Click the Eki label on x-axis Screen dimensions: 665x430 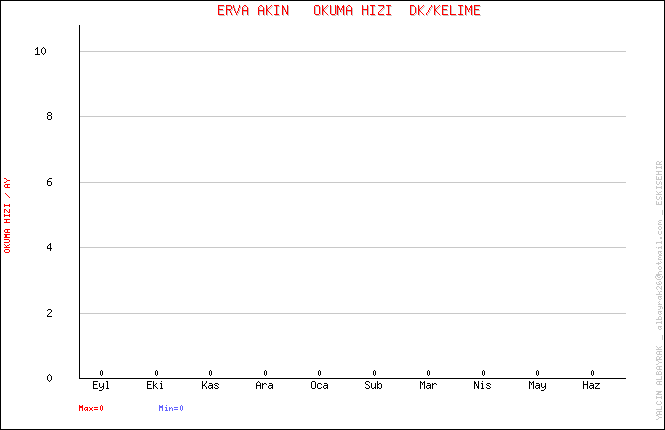coord(156,386)
